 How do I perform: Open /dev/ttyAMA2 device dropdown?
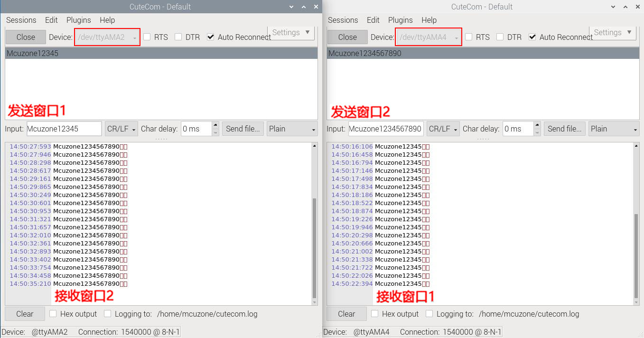(107, 37)
